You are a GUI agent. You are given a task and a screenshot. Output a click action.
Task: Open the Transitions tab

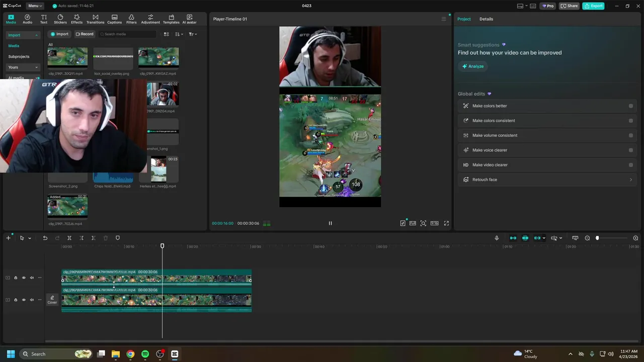point(95,19)
